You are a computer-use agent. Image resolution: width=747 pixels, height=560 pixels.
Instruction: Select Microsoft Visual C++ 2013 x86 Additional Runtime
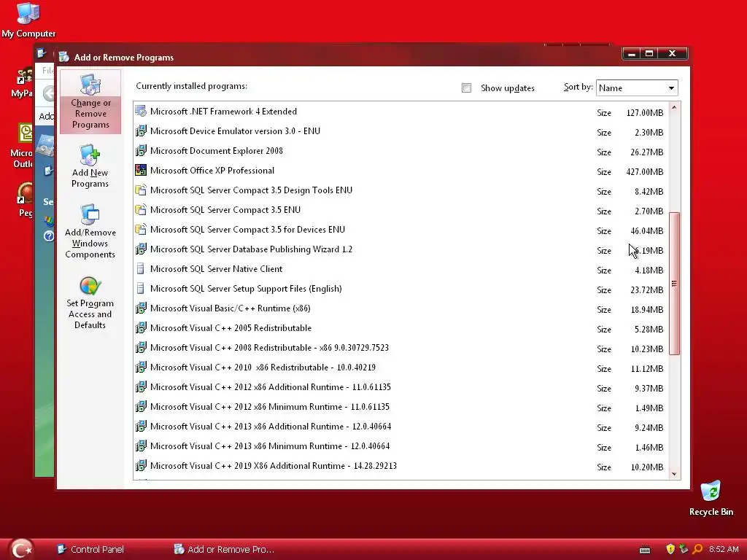click(401, 427)
